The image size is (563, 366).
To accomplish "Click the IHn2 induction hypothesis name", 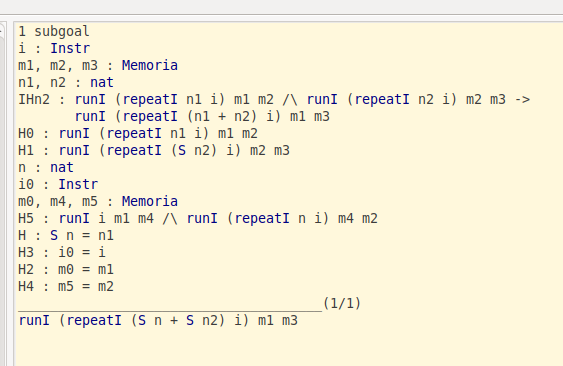I will (34, 99).
